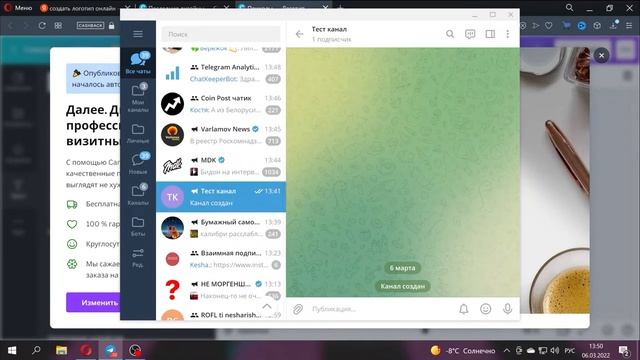Click Telegram icon in the taskbar
Screen dimensions: 640x360
point(111,350)
